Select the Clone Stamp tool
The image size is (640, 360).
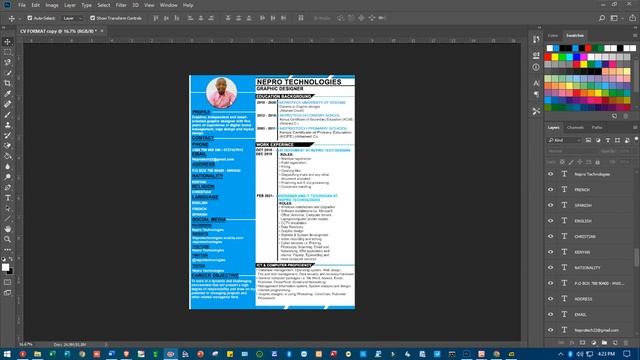pos(7,125)
